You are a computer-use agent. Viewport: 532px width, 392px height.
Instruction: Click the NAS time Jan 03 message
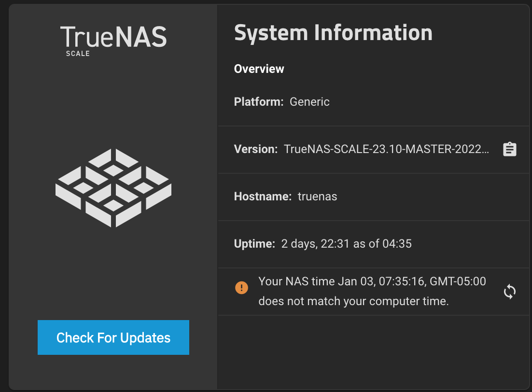click(x=372, y=281)
